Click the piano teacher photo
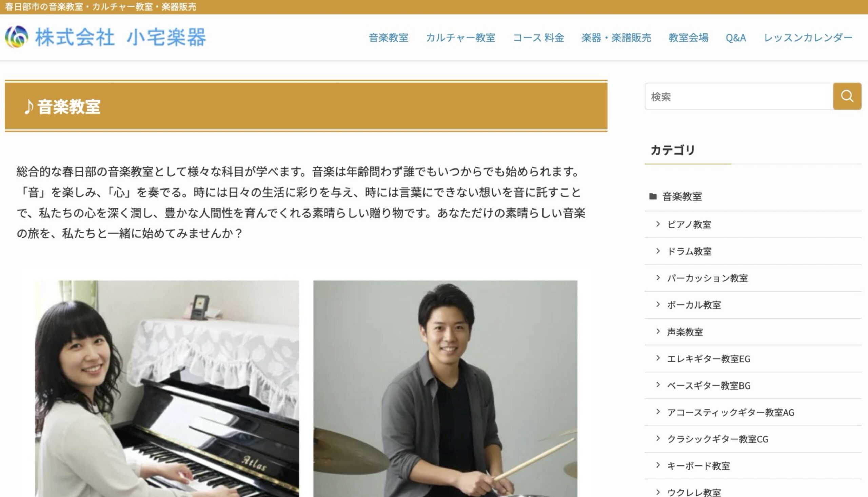Screen dimensions: 868x497 click(x=167, y=389)
